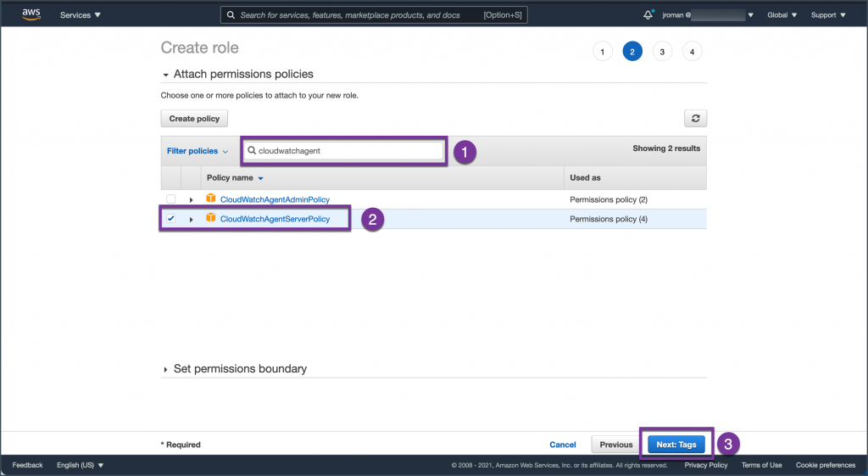Viewport: 868px width, 476px height.
Task: Click the refresh policies icon button
Action: point(695,119)
